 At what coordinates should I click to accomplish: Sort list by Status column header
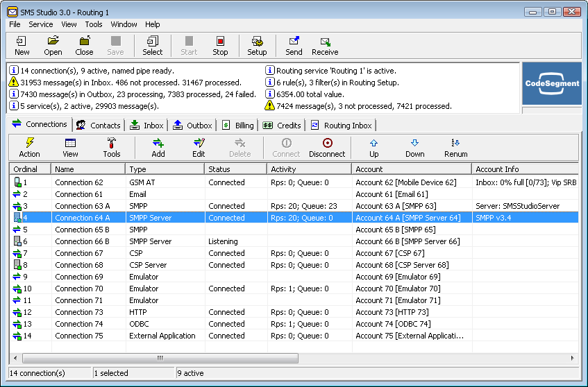(x=235, y=169)
